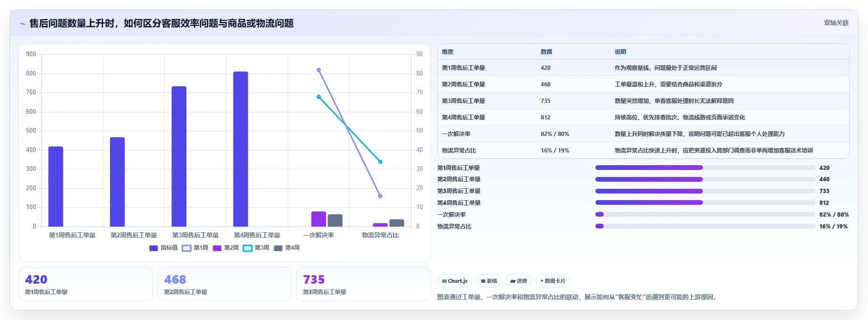Click the note starting with 数量突然增加

click(x=674, y=101)
